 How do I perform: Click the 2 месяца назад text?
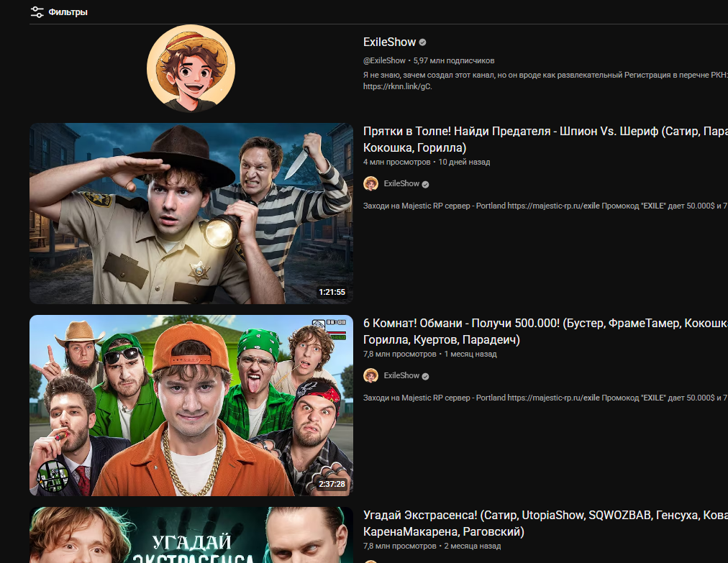(x=472, y=546)
